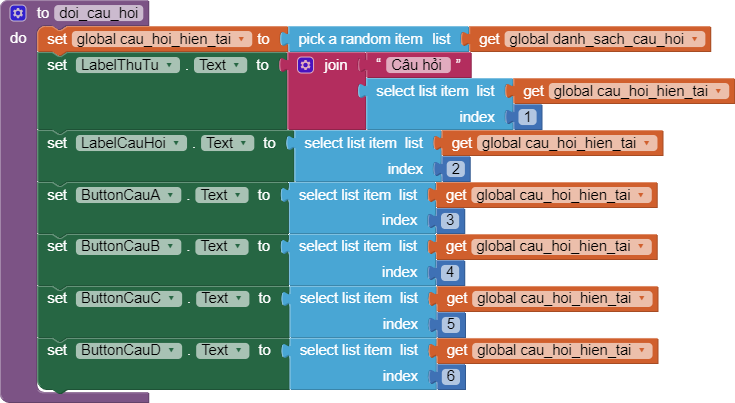Edit the "Câu hỏi" text string
The image size is (735, 403).
coord(418,65)
